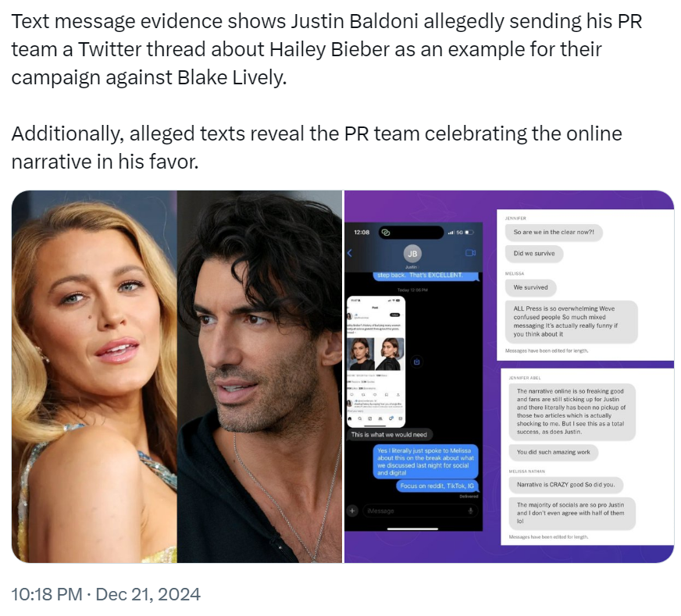Viewport: 681px width, 616px height.
Task: Tap the back chevron in iMessage header
Action: (350, 253)
